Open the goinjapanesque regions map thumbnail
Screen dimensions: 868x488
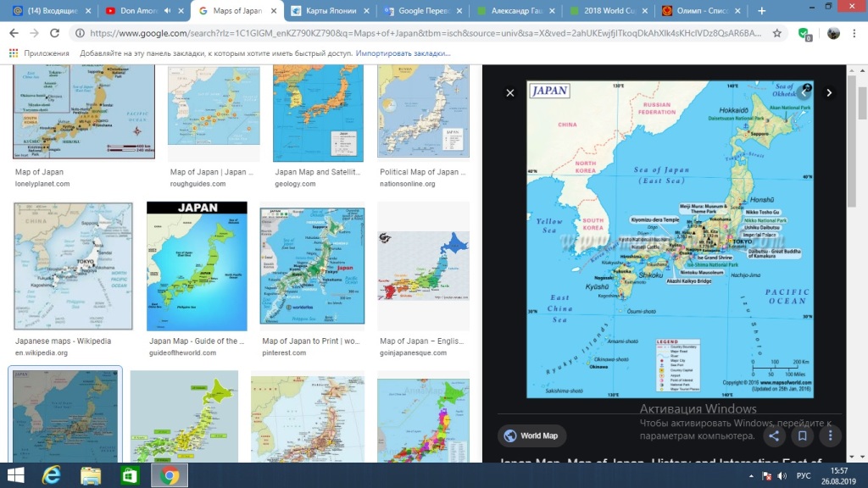click(x=424, y=266)
